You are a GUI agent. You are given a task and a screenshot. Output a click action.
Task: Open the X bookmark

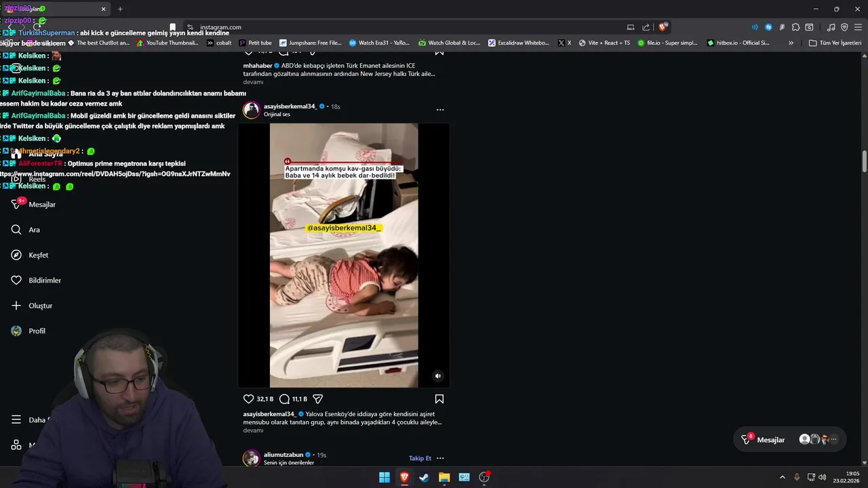(x=564, y=43)
